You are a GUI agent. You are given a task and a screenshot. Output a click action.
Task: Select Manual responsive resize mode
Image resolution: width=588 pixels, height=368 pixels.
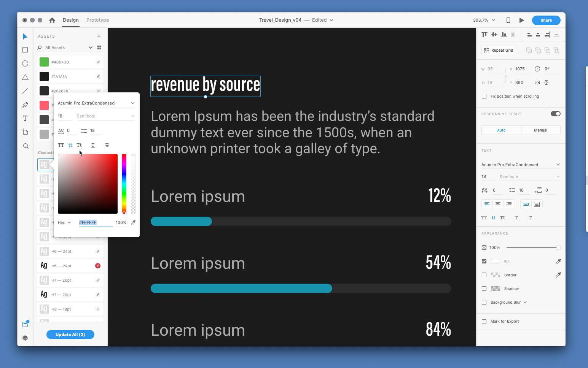click(540, 130)
